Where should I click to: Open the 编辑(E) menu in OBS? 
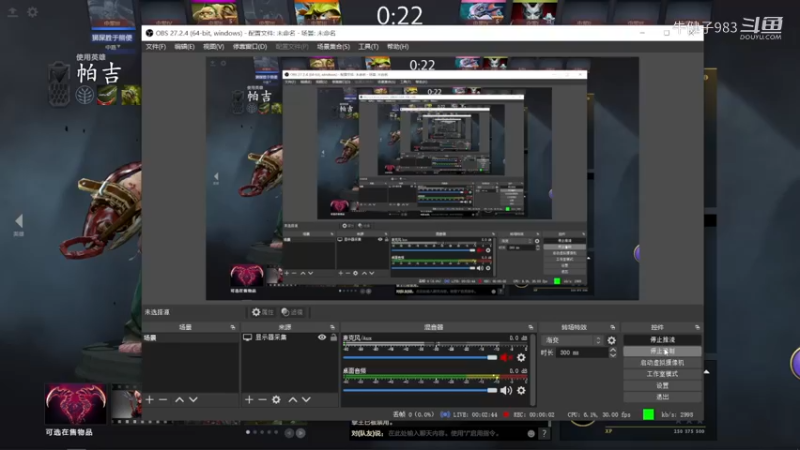click(x=184, y=46)
